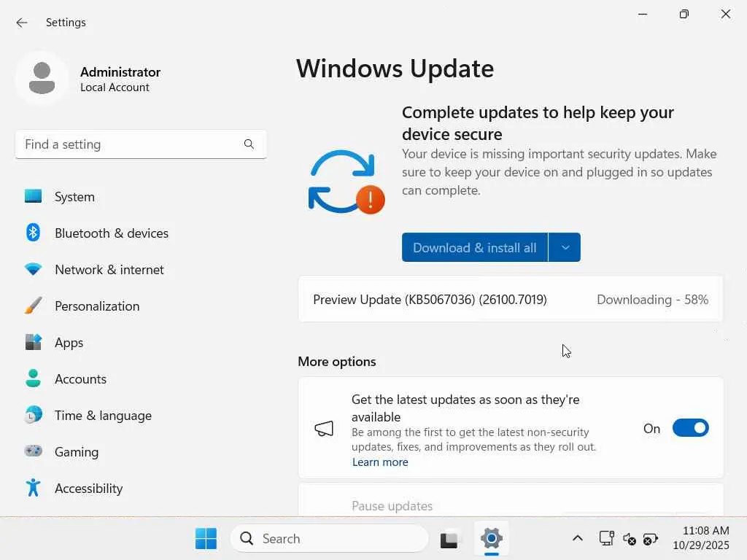Click Complete updates to help keep heading
The height and width of the screenshot is (560, 747).
coord(538,123)
